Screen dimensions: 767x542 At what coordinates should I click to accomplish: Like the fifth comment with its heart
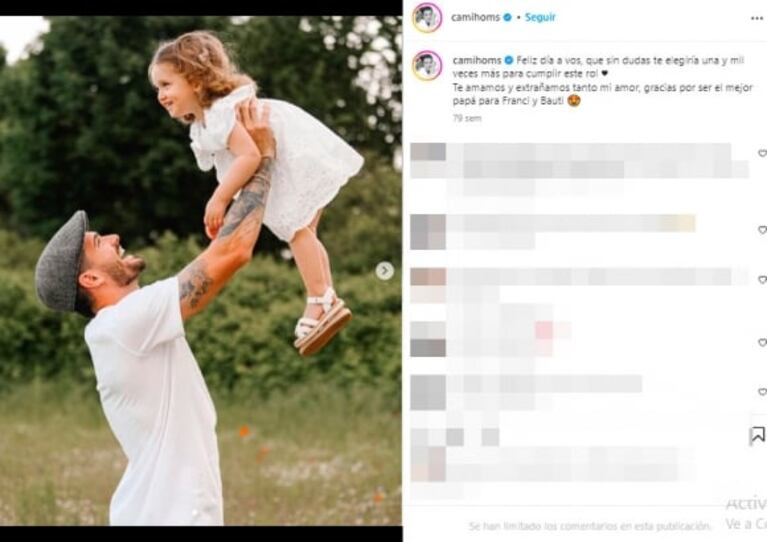point(762,392)
